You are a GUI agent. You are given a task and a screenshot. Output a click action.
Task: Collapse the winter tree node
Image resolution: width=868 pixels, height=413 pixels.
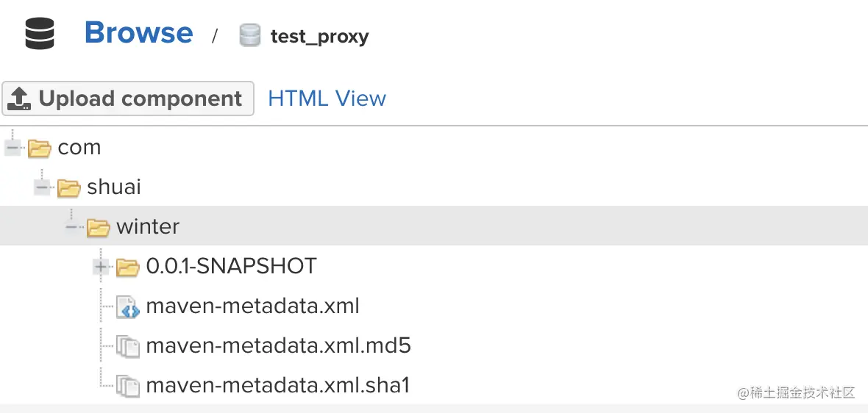[71, 228]
